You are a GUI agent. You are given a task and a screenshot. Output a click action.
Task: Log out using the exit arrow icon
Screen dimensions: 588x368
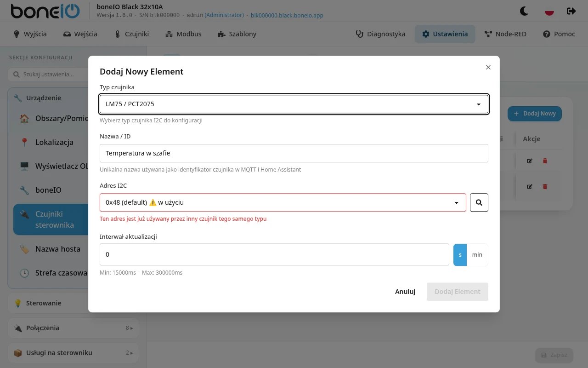(571, 11)
